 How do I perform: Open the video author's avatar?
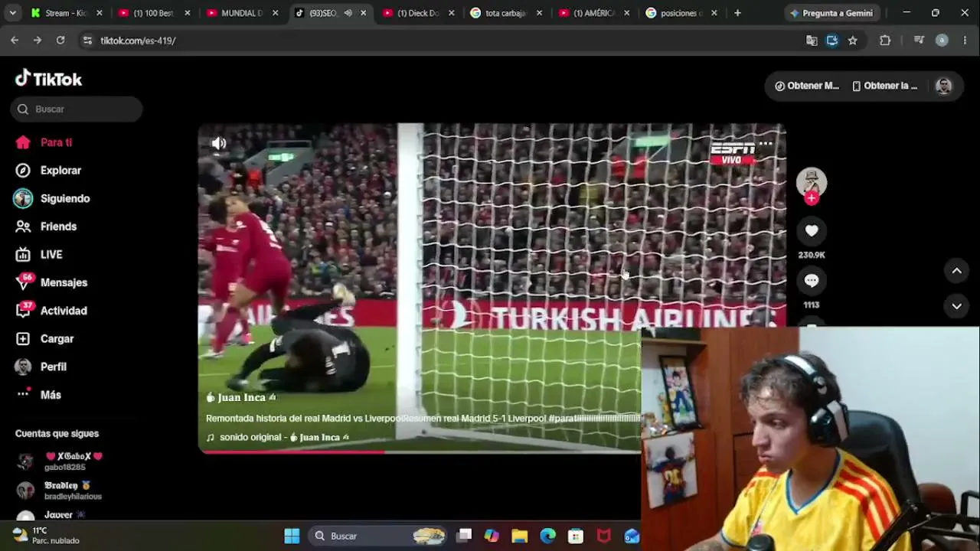click(x=812, y=182)
